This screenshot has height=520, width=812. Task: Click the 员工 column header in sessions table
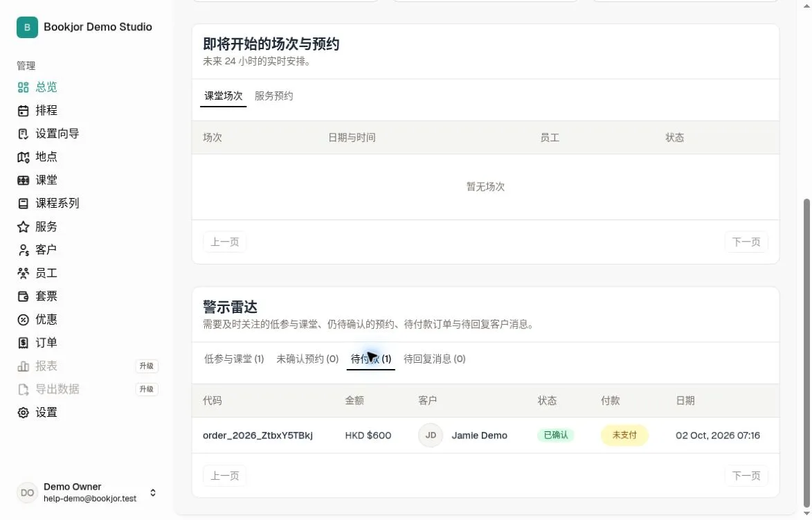tap(550, 137)
